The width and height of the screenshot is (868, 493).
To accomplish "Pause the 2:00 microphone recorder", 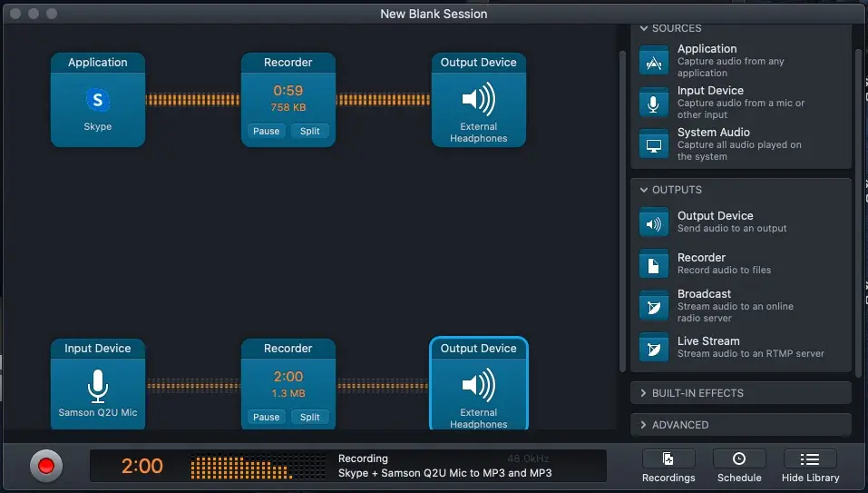I will point(266,418).
